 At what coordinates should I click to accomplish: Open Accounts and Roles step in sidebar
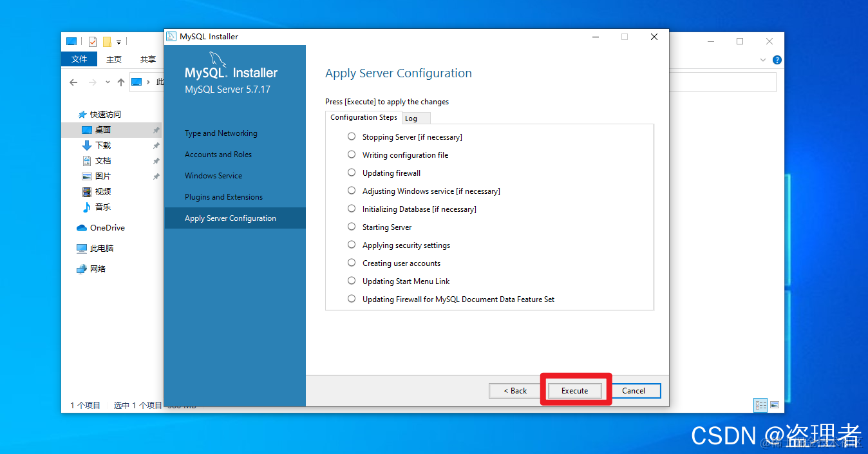click(218, 155)
